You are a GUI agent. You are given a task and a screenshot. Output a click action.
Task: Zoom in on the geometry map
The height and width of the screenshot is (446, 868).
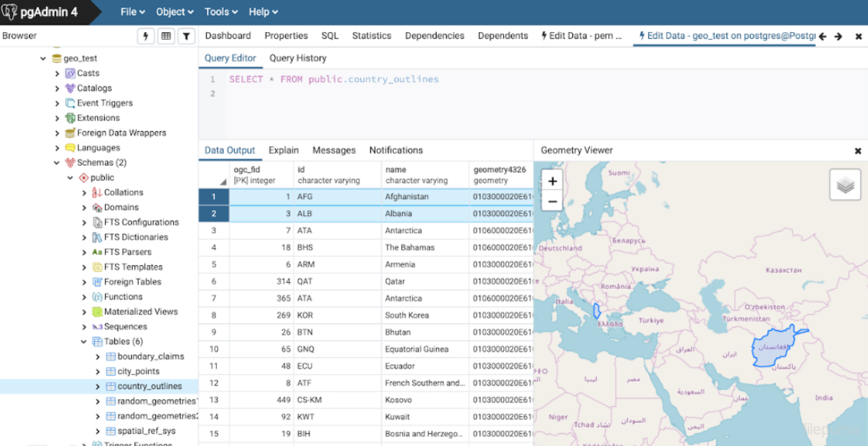[x=552, y=182]
